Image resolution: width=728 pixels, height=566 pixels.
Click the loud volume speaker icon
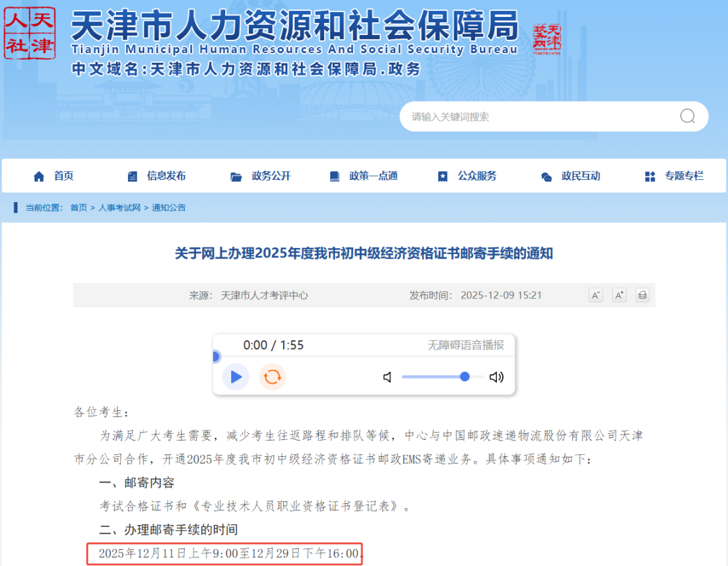(497, 377)
